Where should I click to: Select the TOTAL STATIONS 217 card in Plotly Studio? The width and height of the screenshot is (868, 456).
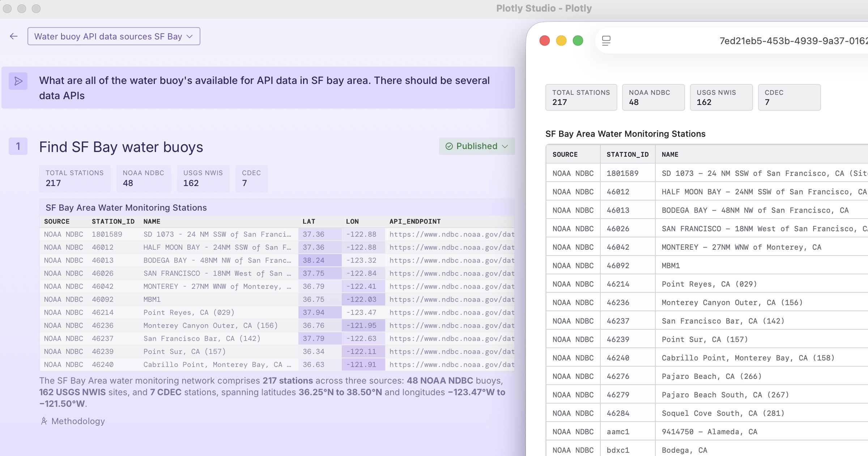click(75, 178)
